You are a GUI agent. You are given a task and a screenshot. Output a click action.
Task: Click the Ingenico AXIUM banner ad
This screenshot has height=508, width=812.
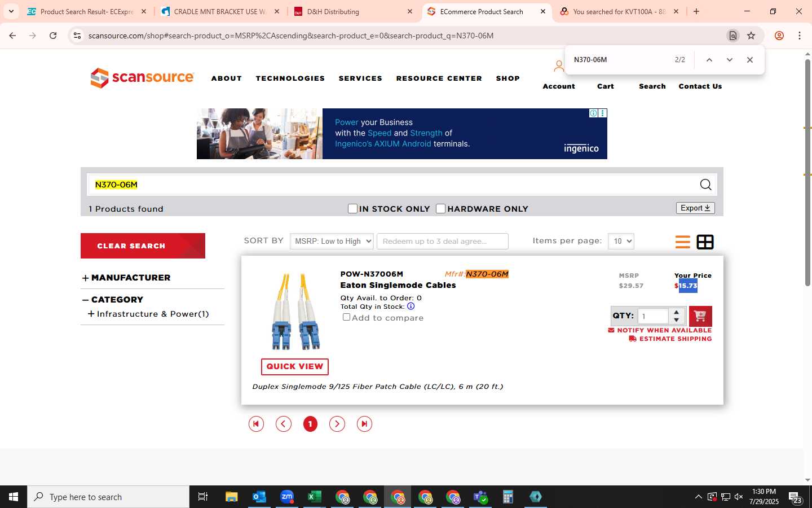pyautogui.click(x=402, y=134)
